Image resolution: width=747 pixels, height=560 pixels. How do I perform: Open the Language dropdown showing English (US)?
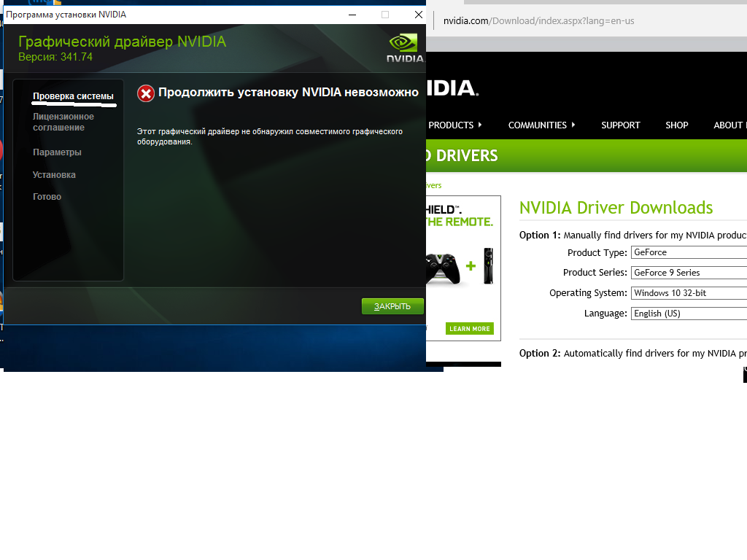689,314
